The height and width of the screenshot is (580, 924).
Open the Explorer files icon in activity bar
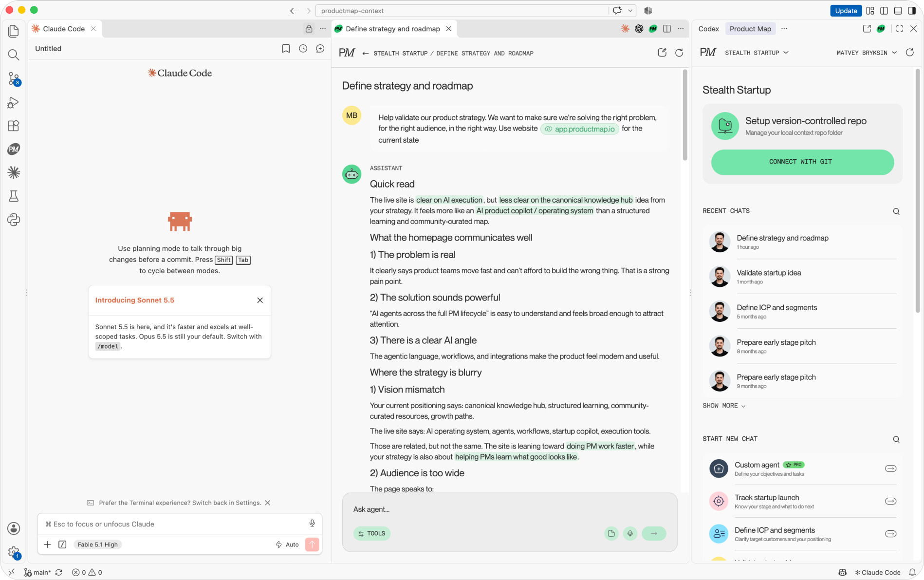point(14,31)
